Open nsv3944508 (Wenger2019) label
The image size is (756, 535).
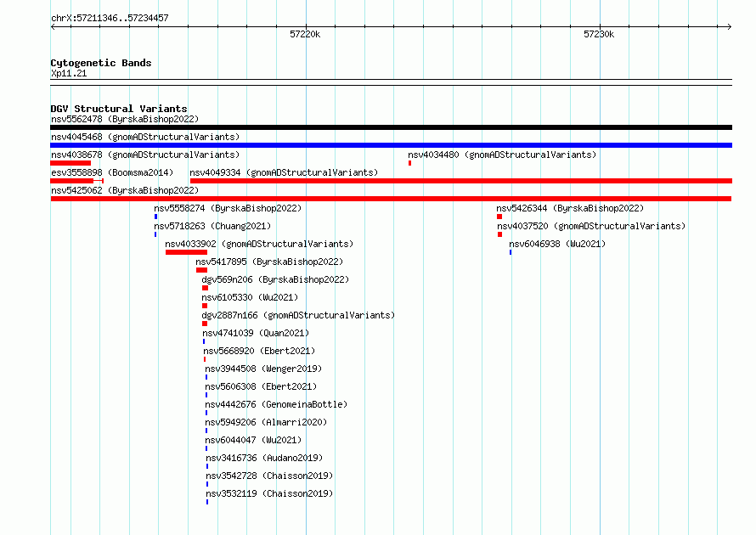tap(263, 369)
